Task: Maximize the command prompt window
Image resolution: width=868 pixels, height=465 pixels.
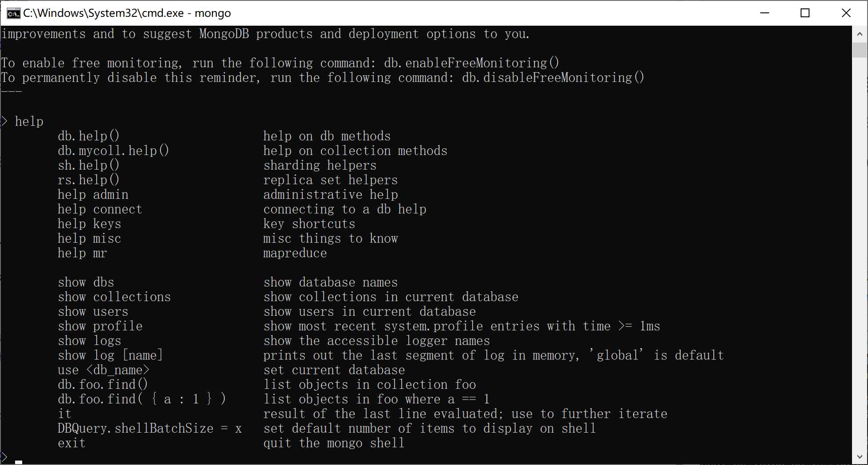Action: click(805, 13)
